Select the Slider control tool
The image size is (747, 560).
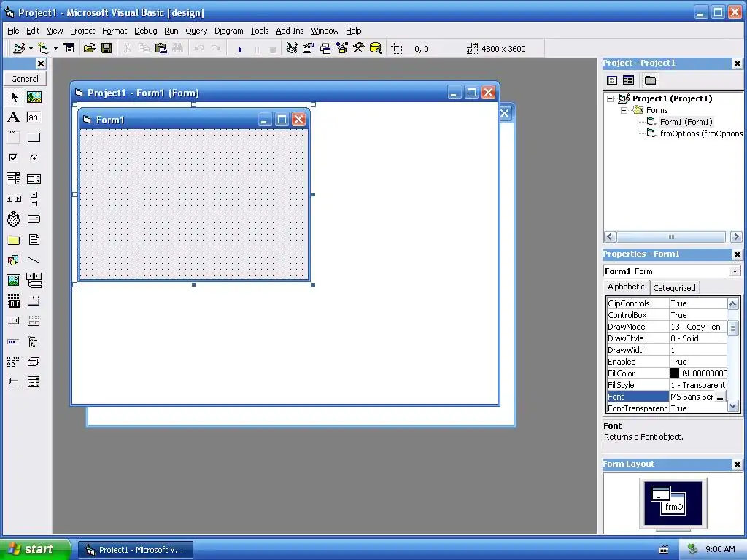pos(14,382)
